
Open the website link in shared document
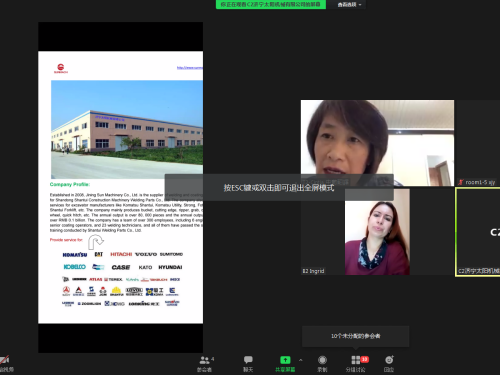point(190,68)
